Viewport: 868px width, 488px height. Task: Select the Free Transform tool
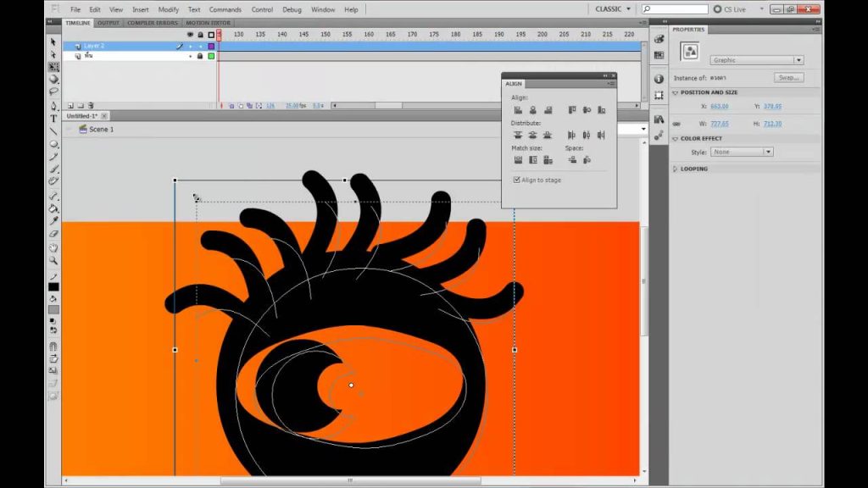(x=53, y=67)
